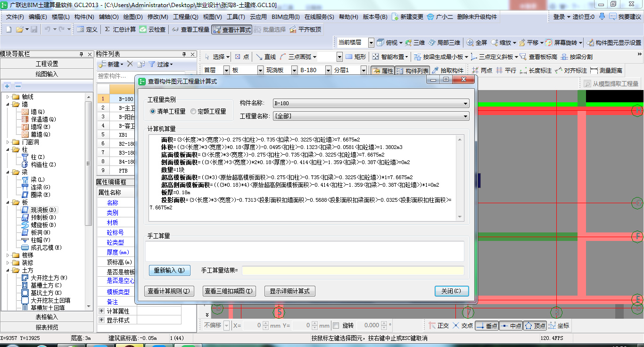Select the 平行 parallel axis tool

click(506, 71)
